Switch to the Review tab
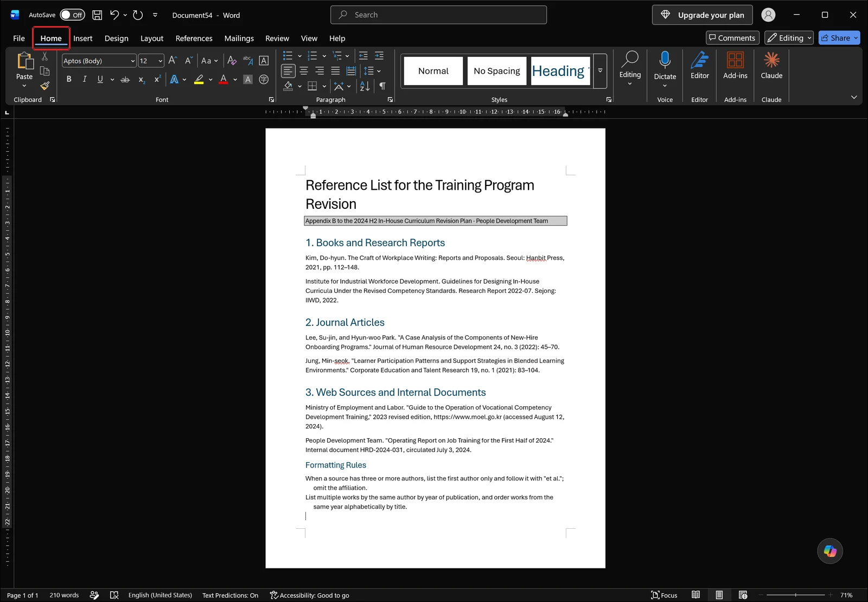This screenshot has height=602, width=868. point(277,39)
